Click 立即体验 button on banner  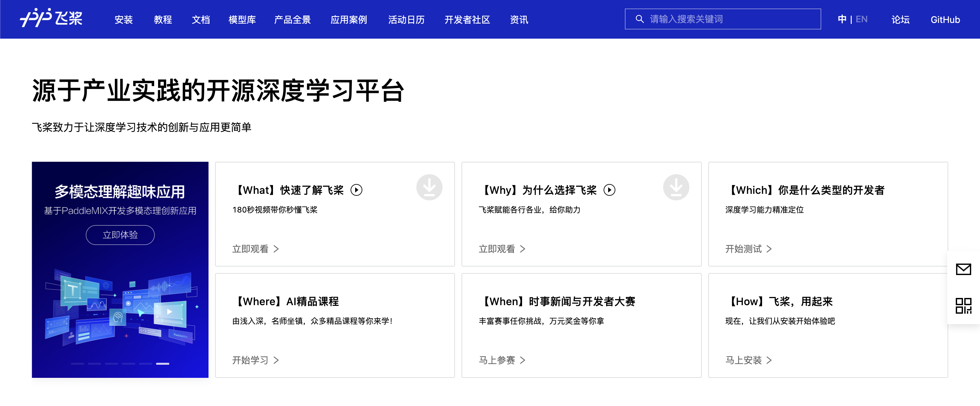pos(120,235)
